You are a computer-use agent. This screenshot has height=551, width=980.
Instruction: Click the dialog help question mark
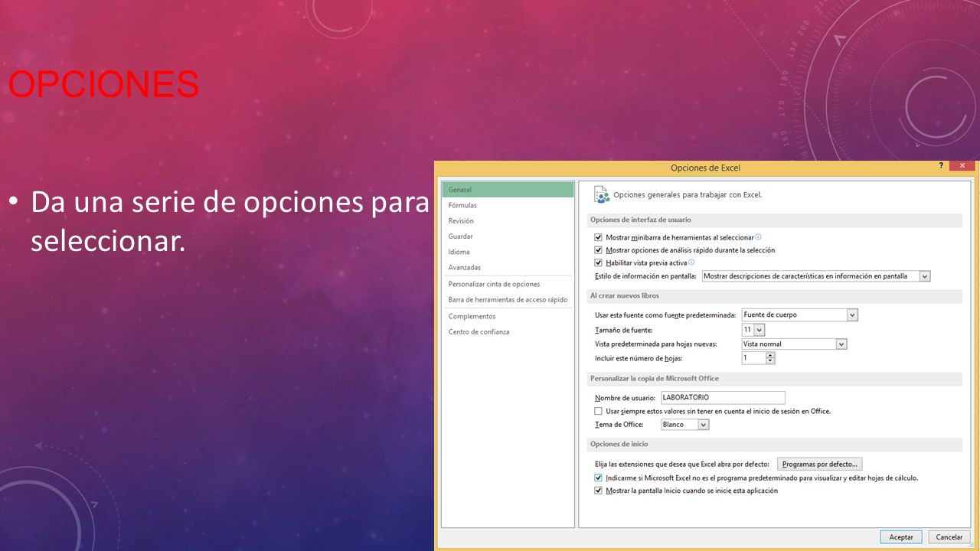[x=941, y=165]
